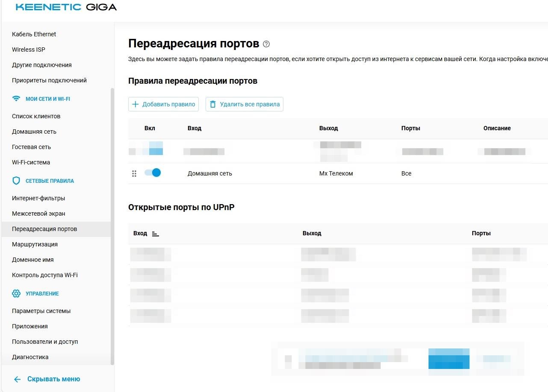Click the sort icon in Вход column header
The image size is (548, 392).
point(155,234)
